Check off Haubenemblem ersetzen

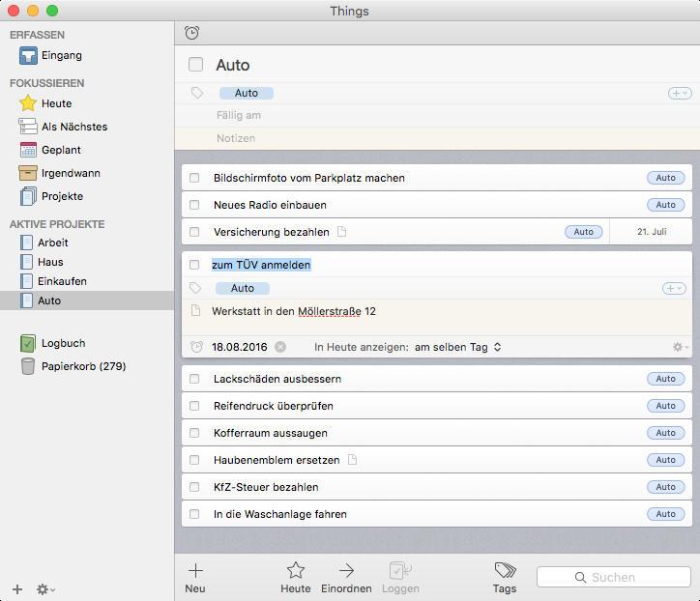tap(194, 460)
